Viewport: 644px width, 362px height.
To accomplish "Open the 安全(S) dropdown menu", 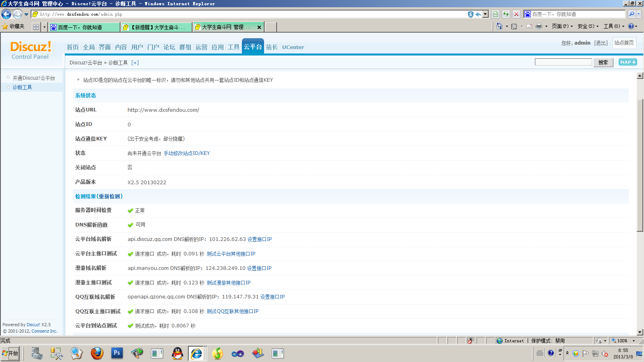I will pyautogui.click(x=588, y=26).
